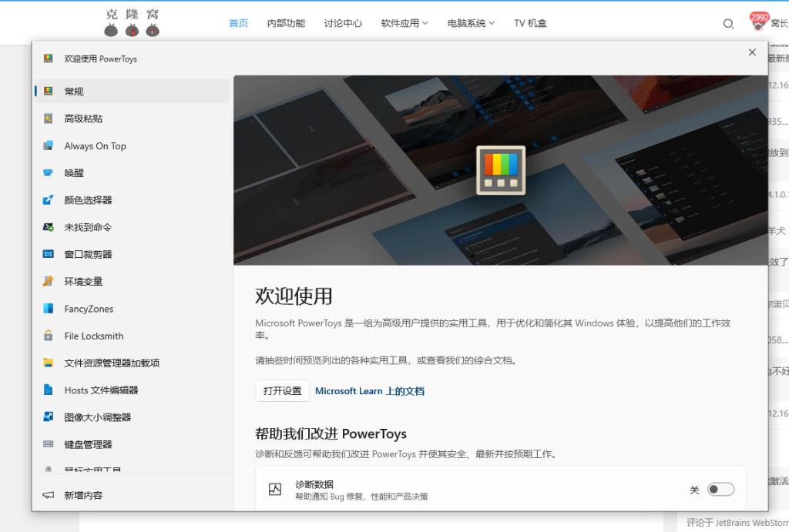Open the 环境变量 Environment Variables icon
Viewport: 789px width, 532px height.
(x=49, y=281)
